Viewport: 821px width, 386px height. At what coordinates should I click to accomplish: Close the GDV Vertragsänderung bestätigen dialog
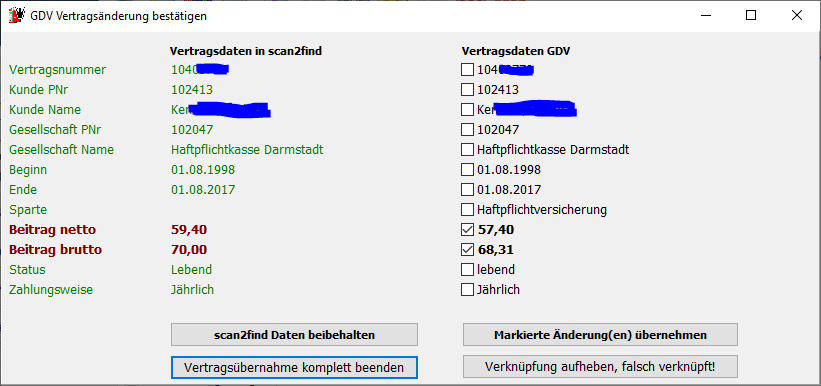tap(797, 16)
